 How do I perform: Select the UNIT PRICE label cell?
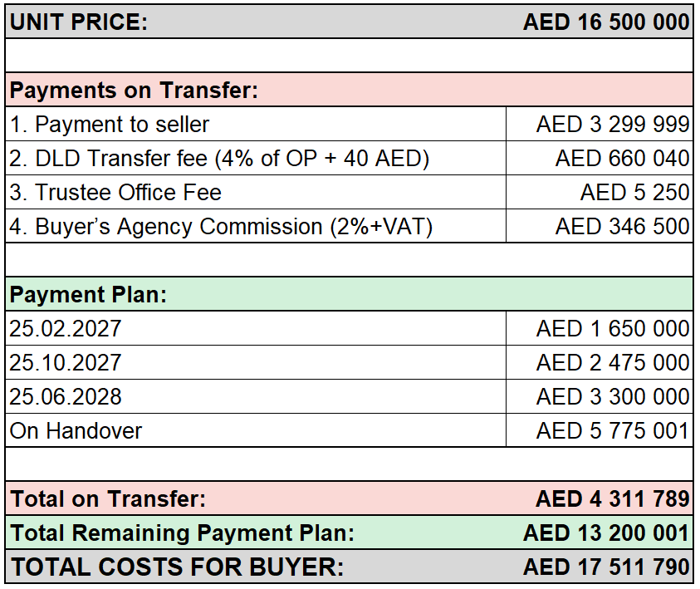tap(79, 22)
